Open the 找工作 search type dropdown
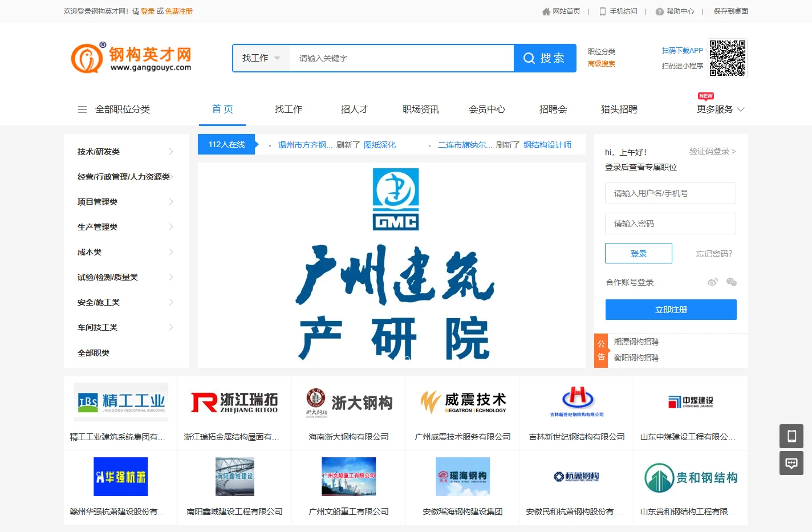This screenshot has height=532, width=812. click(262, 58)
